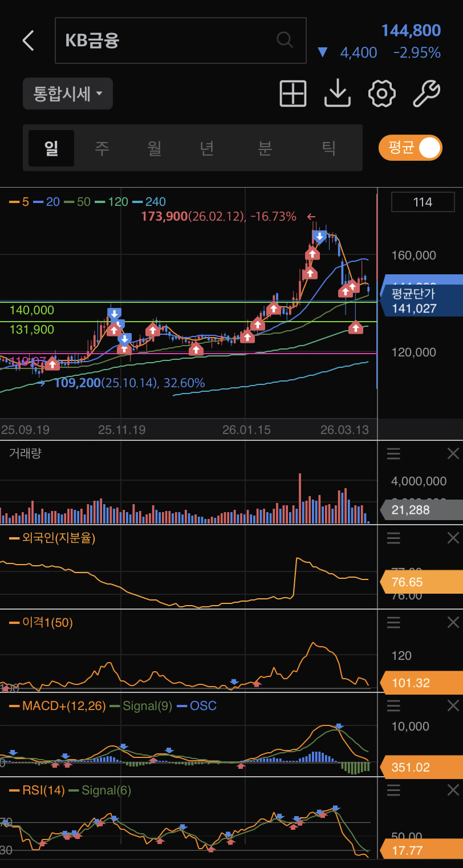Screen dimensions: 463x868
Task: Tap the 140,000 horizontal line label
Action: pyautogui.click(x=32, y=310)
